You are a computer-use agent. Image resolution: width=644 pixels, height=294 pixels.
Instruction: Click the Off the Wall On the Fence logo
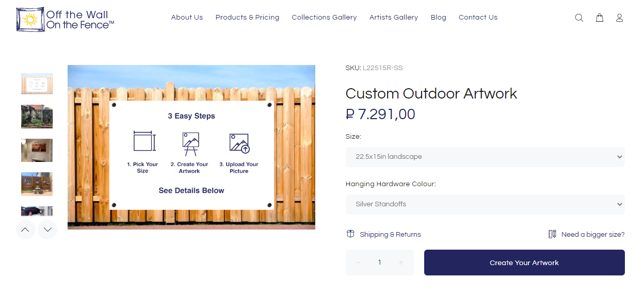pyautogui.click(x=65, y=19)
